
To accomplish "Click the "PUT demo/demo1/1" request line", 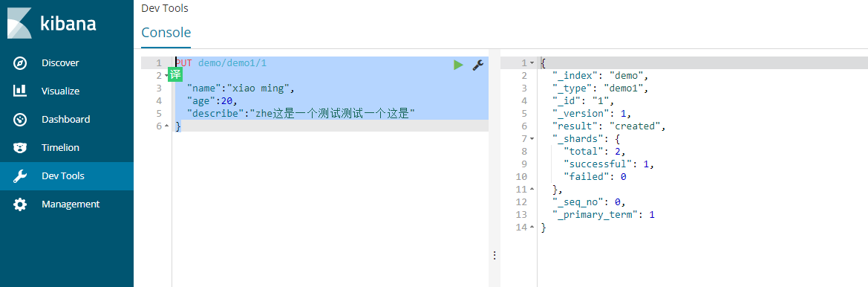I will coord(221,62).
